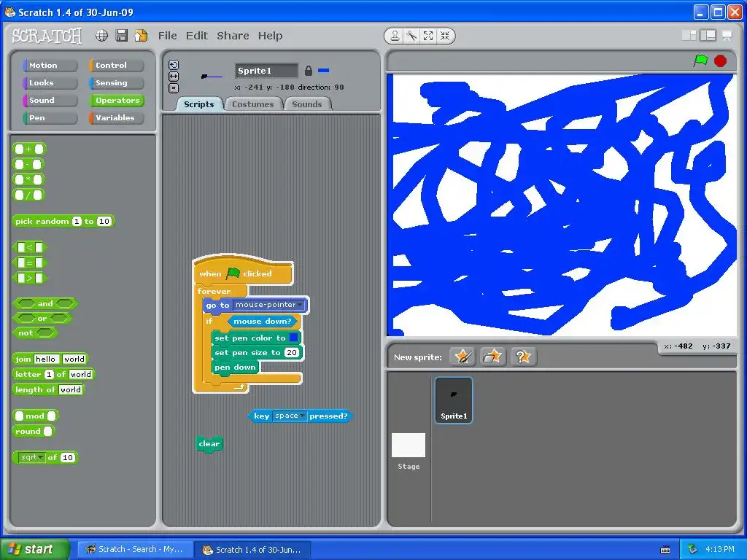747x560 pixels.
Task: Click the pen size value 20
Action: pyautogui.click(x=292, y=352)
